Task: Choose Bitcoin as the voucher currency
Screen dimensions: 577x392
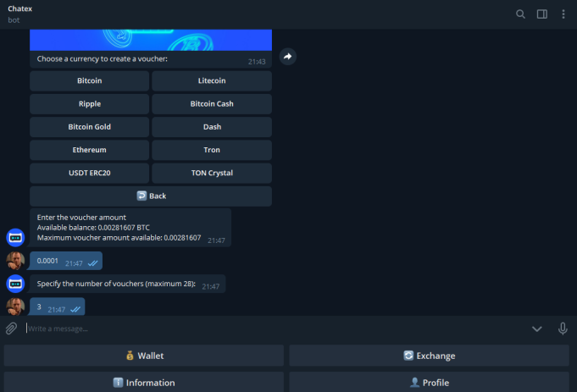Action: pos(90,81)
